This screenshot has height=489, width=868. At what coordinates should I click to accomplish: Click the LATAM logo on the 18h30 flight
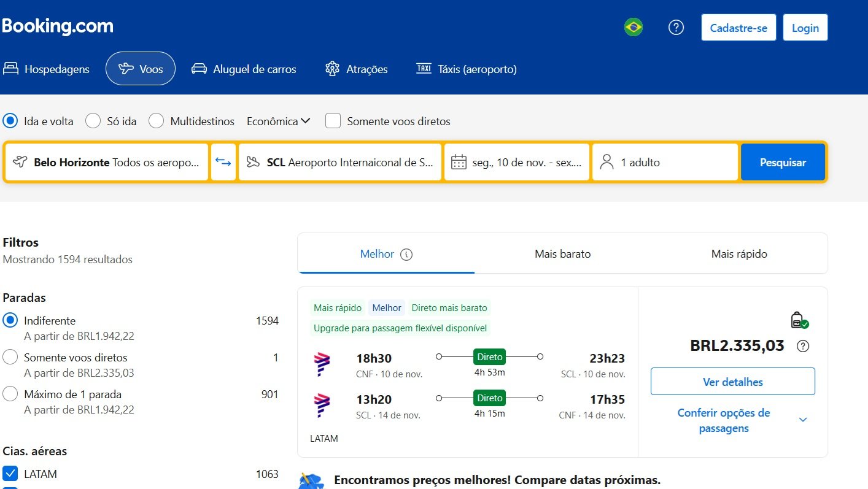tap(322, 364)
